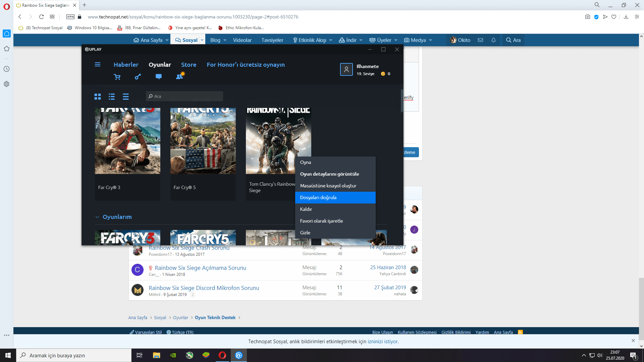Click the Ilhanmete profile avatar
Screen dimensions: 644x362
346,69
